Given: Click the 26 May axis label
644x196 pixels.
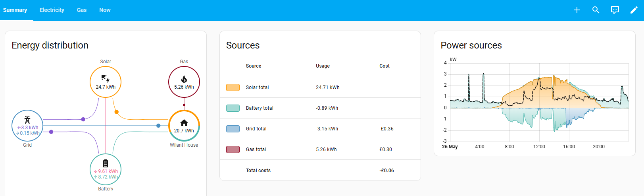Looking at the screenshot, I should point(450,147).
